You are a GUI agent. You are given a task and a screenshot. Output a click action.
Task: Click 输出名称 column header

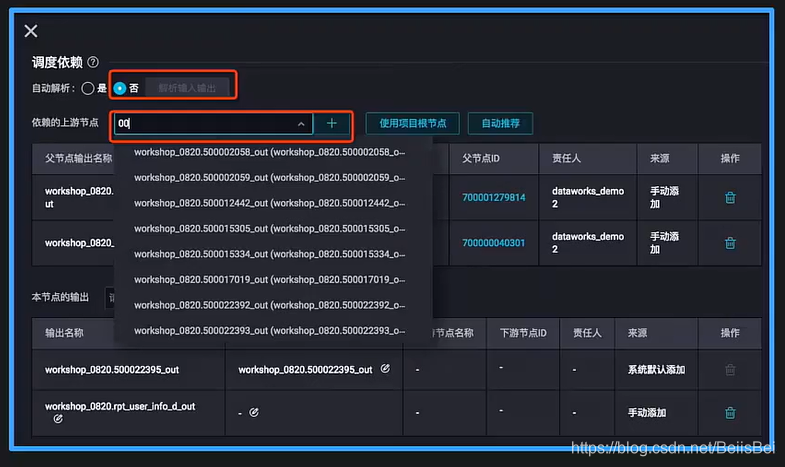click(x=64, y=333)
